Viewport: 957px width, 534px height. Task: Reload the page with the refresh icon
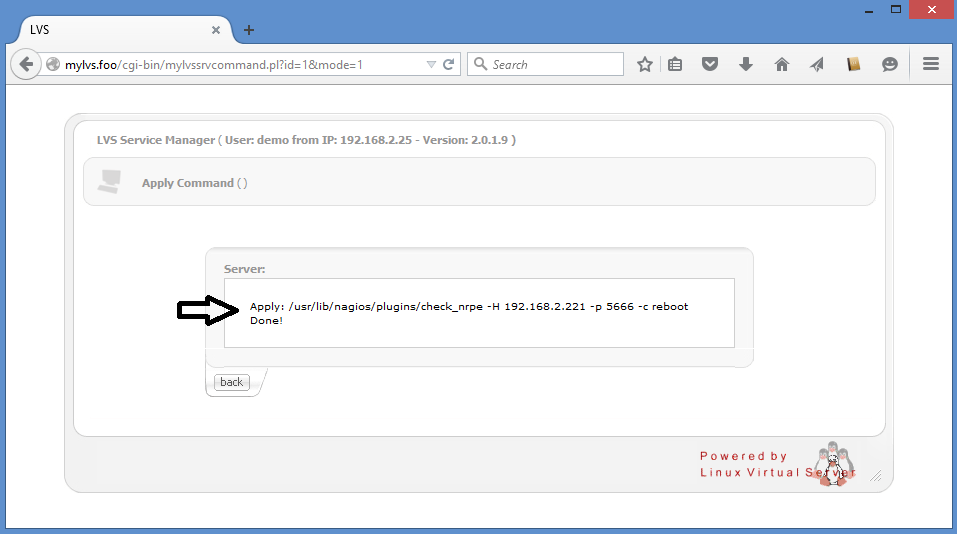point(449,64)
